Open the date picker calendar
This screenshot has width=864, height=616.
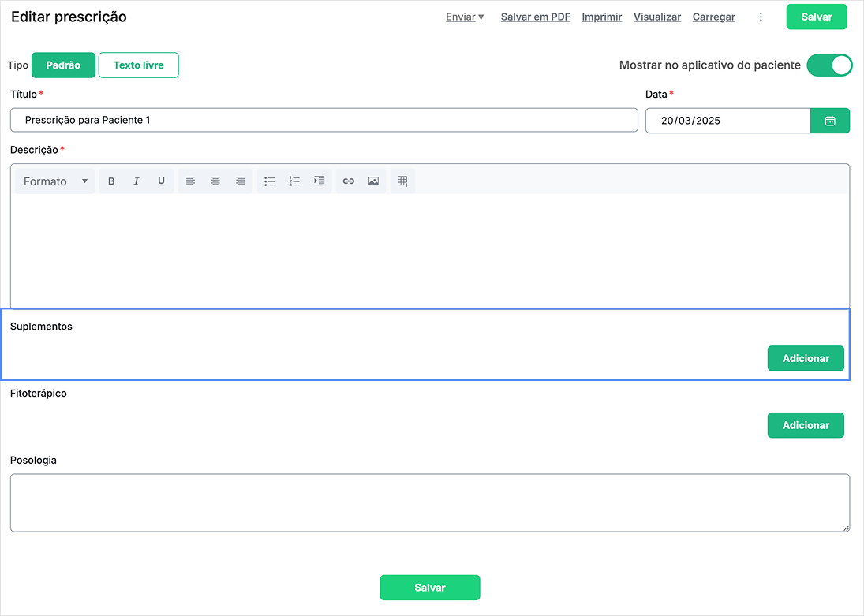(x=829, y=121)
